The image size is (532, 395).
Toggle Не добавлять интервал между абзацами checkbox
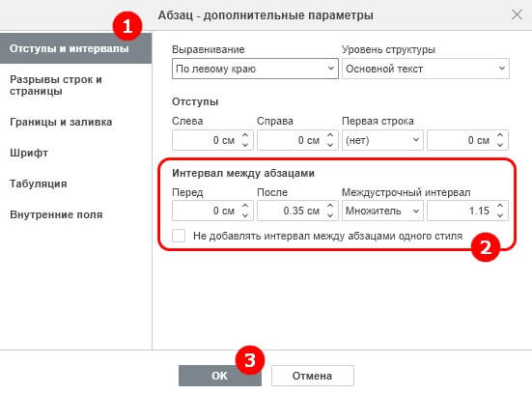pos(179,236)
